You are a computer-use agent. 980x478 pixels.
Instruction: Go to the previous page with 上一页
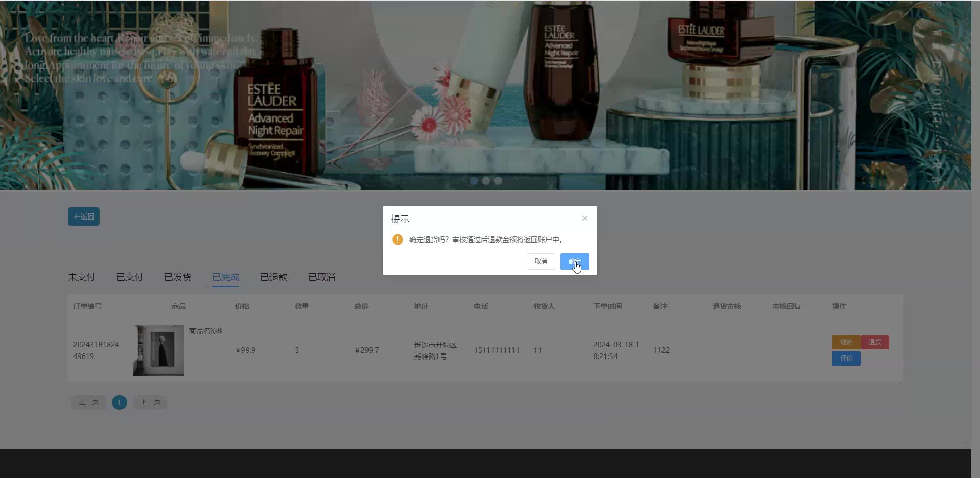point(89,402)
